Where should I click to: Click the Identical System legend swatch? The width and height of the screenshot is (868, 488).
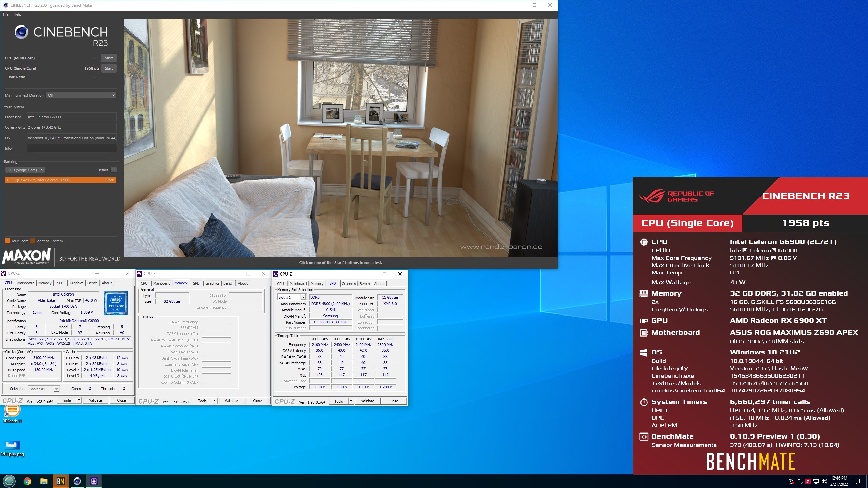point(33,241)
